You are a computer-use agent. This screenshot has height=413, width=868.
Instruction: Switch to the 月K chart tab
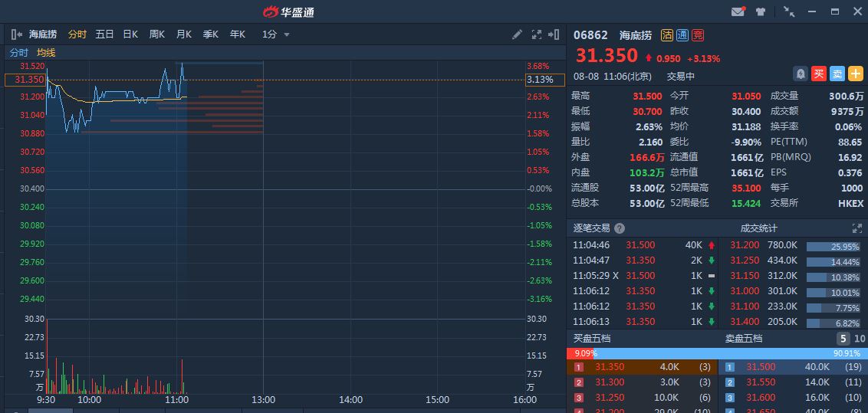tap(184, 34)
